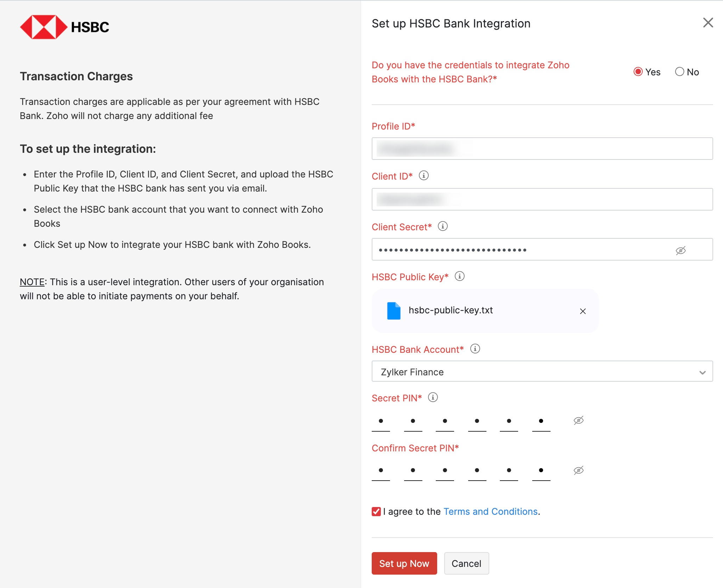Remove uploaded hsbc-public-key.txt file
This screenshot has height=588, width=723.
581,311
